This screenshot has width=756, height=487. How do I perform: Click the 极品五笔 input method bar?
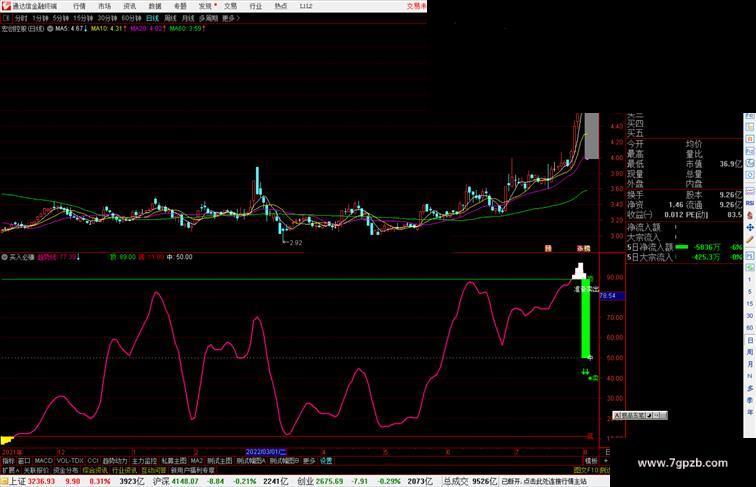[x=640, y=415]
